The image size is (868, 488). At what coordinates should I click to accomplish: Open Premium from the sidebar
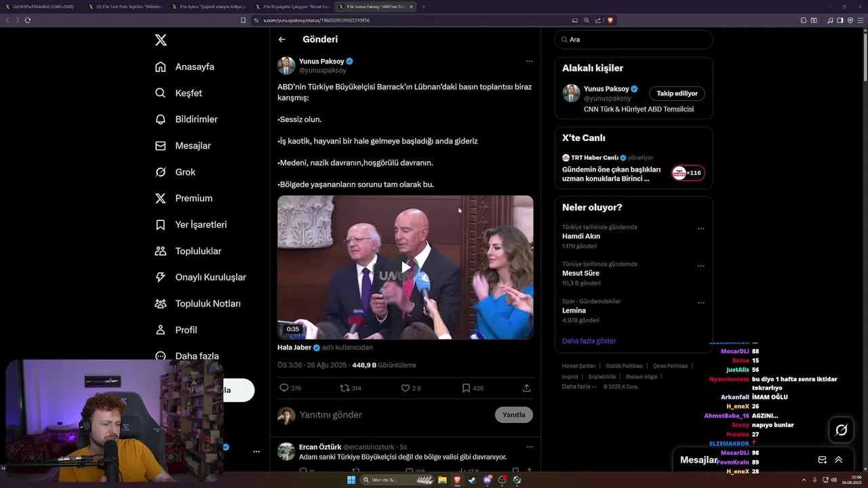click(184, 198)
